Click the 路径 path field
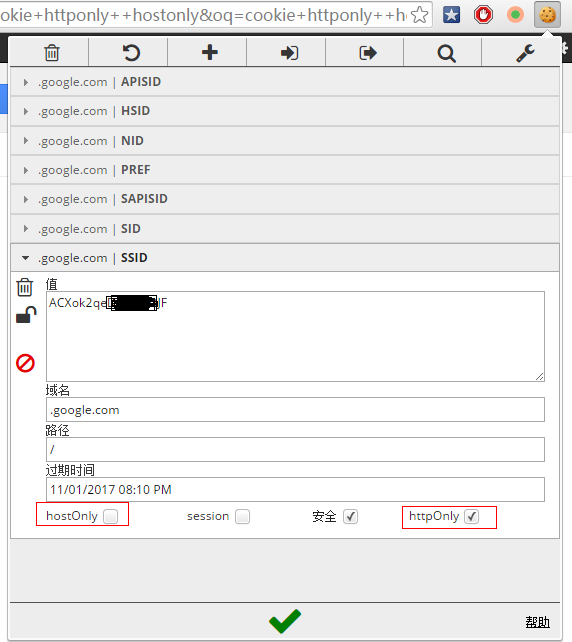 click(x=295, y=449)
